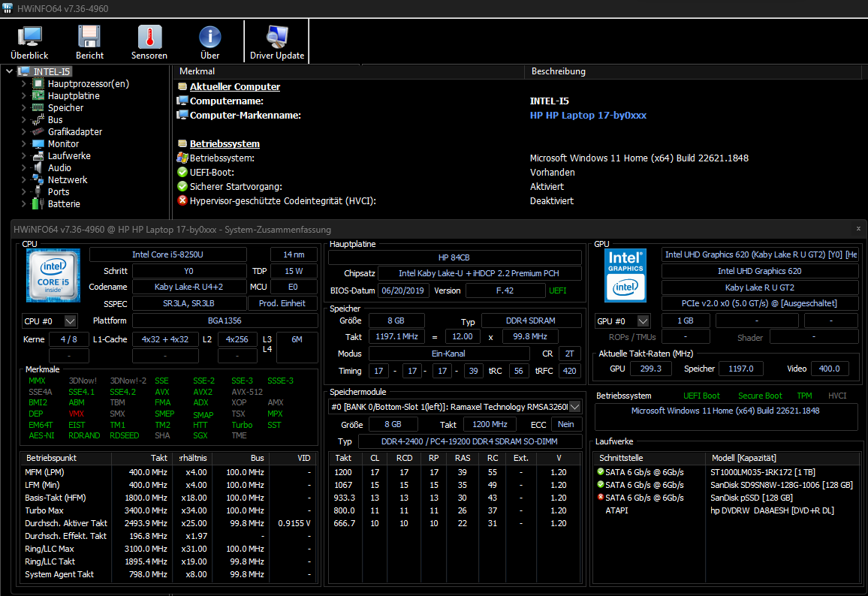The height and width of the screenshot is (596, 868).
Task: Click the HP 84CB mainboard field
Action: point(454,257)
